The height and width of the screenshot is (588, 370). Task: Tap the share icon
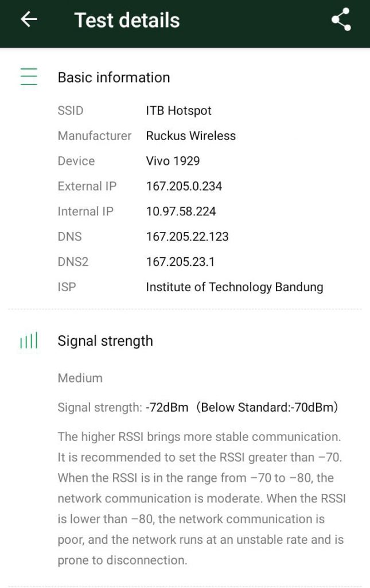[341, 20]
